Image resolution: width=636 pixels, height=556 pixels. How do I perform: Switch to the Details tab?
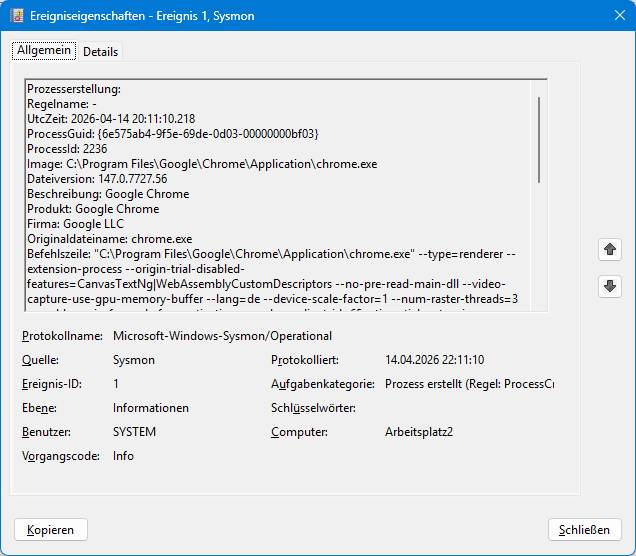pos(100,52)
